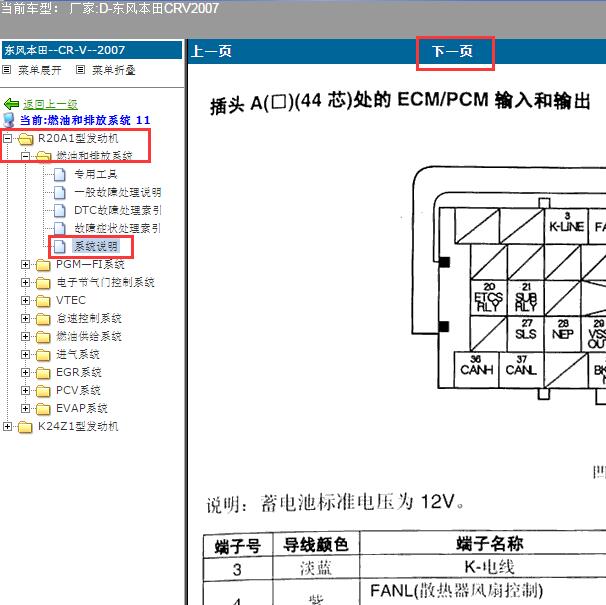Select the K24Z1型发动机 label

78,426
